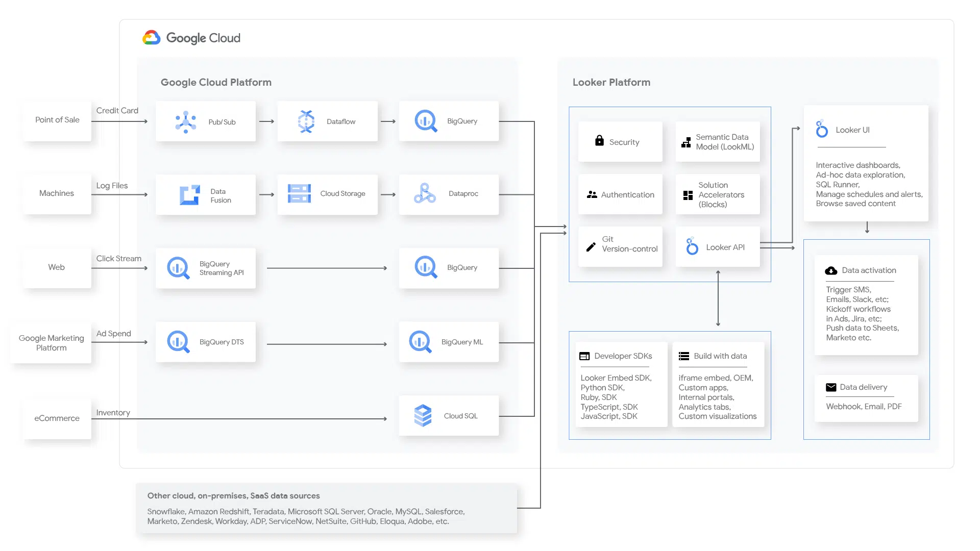Click the Click Stream label
980x551 pixels.
[x=119, y=259]
